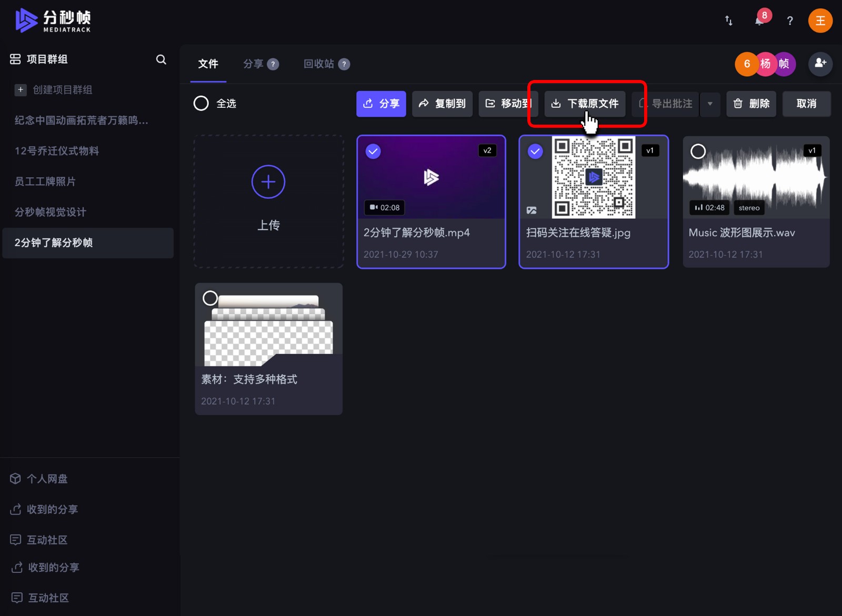Click the help question mark icon
This screenshot has width=842, height=616.
789,21
